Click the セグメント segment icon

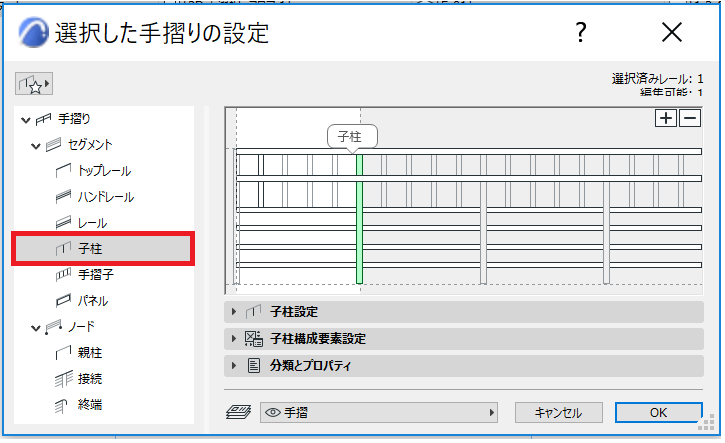[53, 145]
